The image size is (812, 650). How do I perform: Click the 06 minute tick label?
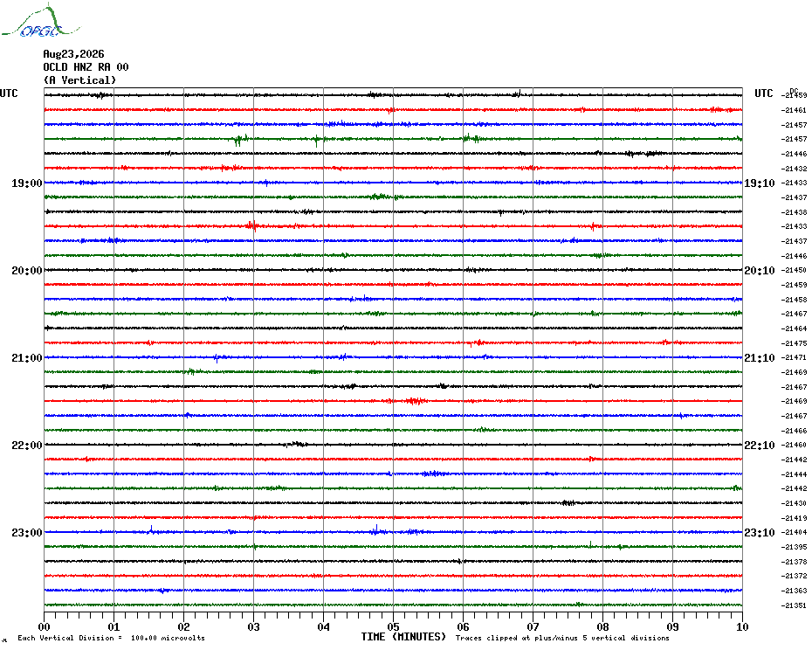tap(464, 626)
